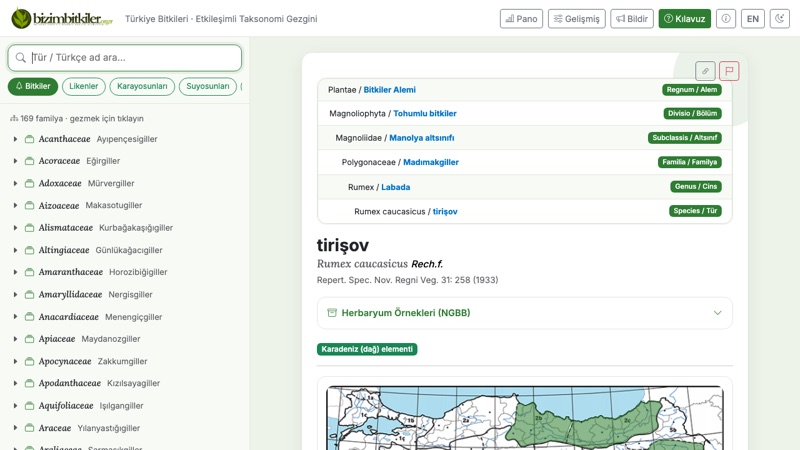Expand the Acoraceae family arrow
Image resolution: width=800 pixels, height=450 pixels.
tap(15, 161)
